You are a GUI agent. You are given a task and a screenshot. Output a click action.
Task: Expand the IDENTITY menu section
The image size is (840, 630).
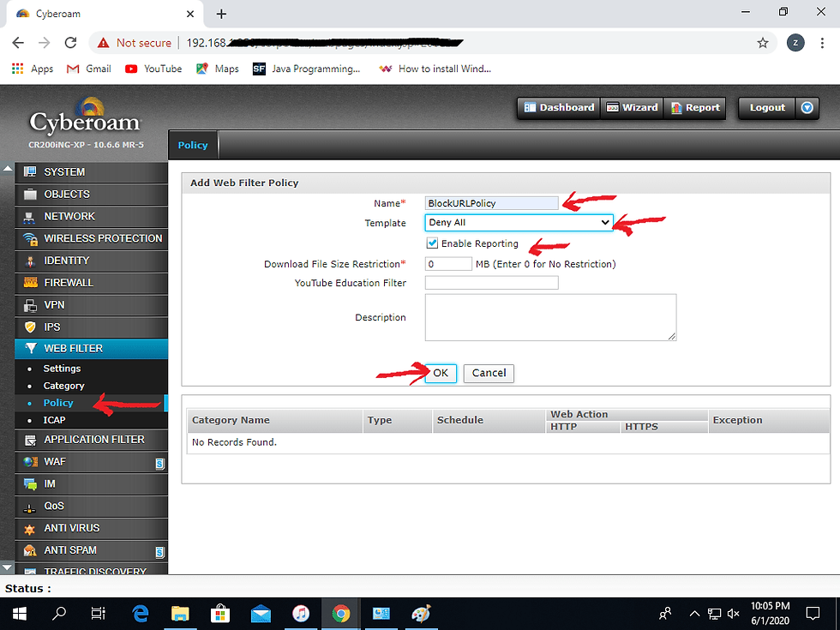pyautogui.click(x=91, y=261)
